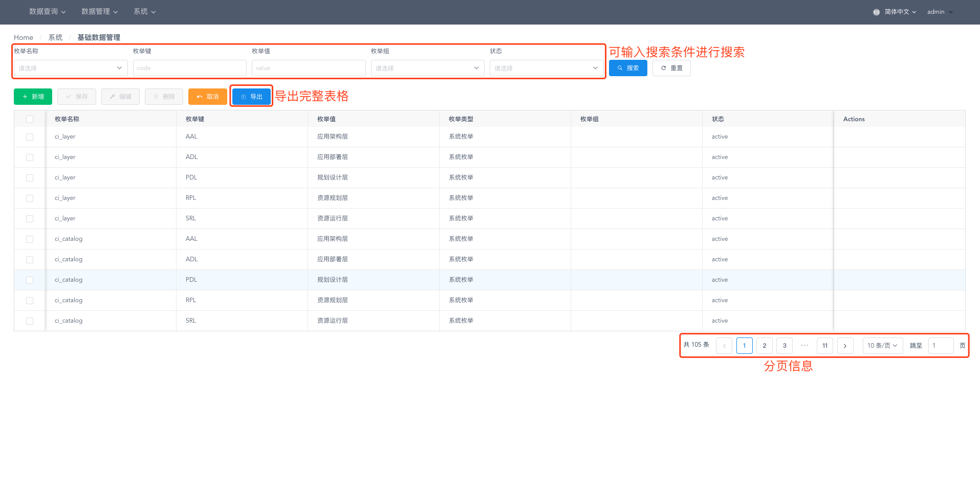Screen dimensions: 980x498
Task: Click the 重置 reset button
Action: 671,68
